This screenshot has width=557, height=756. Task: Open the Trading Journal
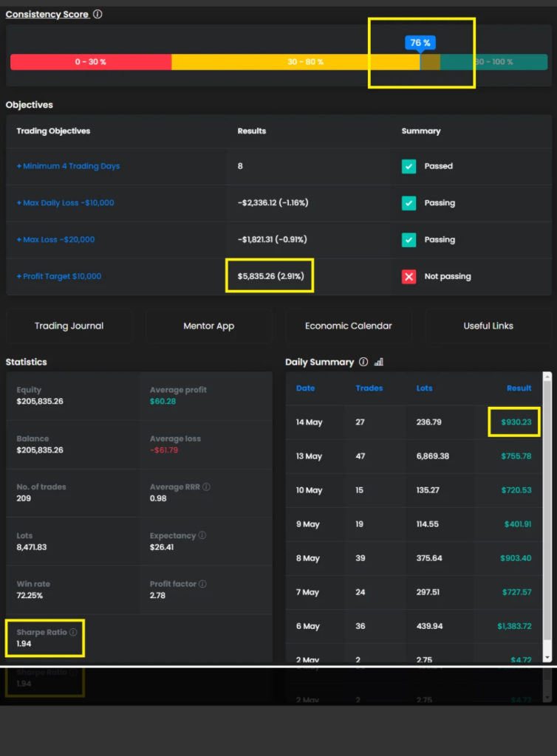pyautogui.click(x=69, y=326)
